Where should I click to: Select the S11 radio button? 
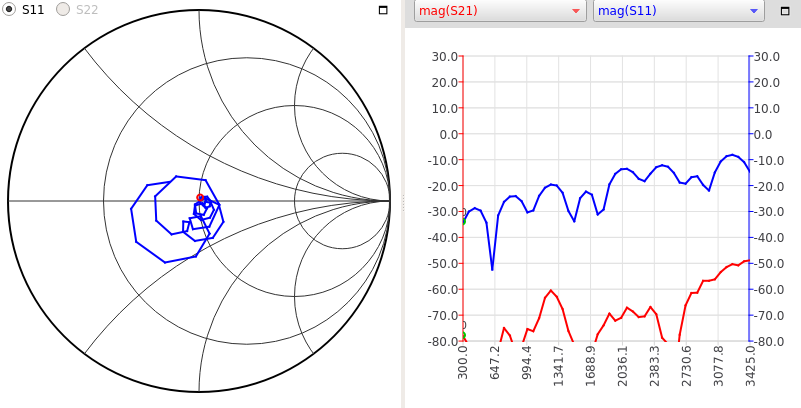9,9
